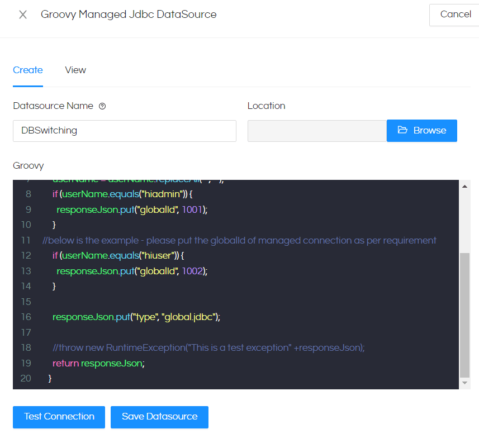Click the closing brace on line 10
479x448 pixels.
click(x=54, y=225)
